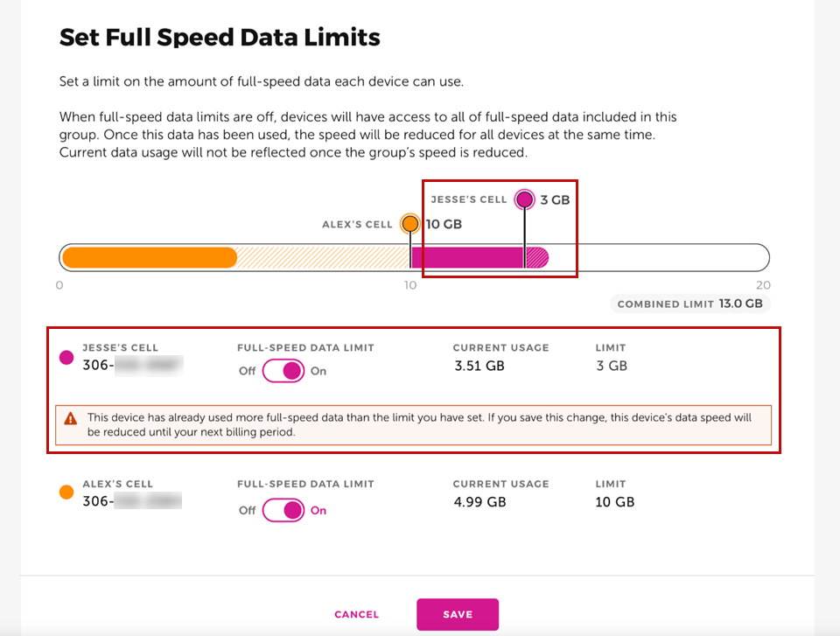
Task: Click the orange data usage bar
Action: (149, 256)
